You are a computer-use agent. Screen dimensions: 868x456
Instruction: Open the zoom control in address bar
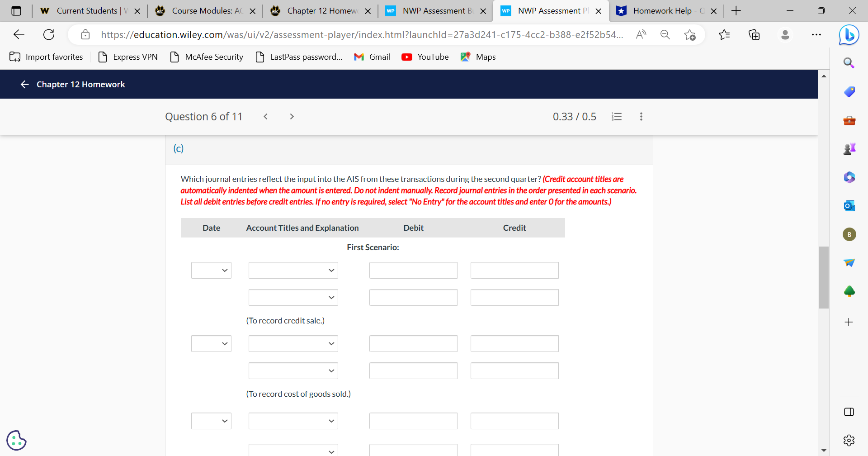[665, 34]
